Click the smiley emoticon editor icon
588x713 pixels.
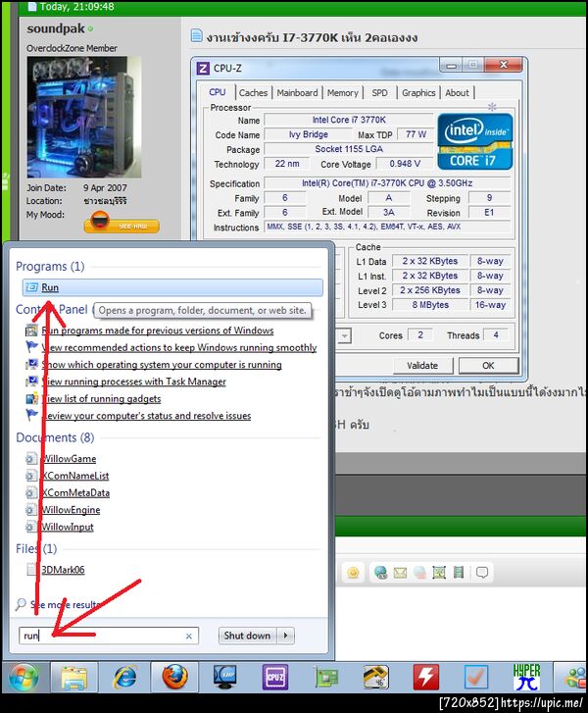[353, 572]
